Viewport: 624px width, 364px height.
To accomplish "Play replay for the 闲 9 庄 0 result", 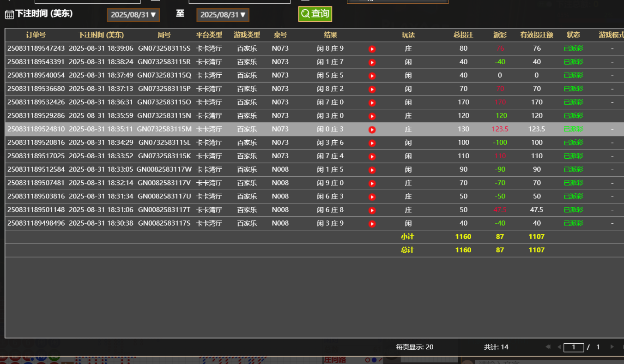I will (372, 183).
